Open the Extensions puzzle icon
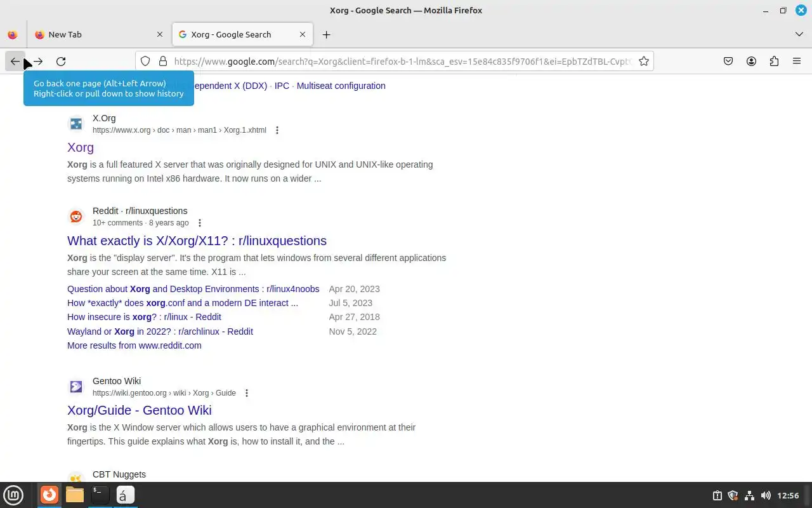 (x=774, y=62)
